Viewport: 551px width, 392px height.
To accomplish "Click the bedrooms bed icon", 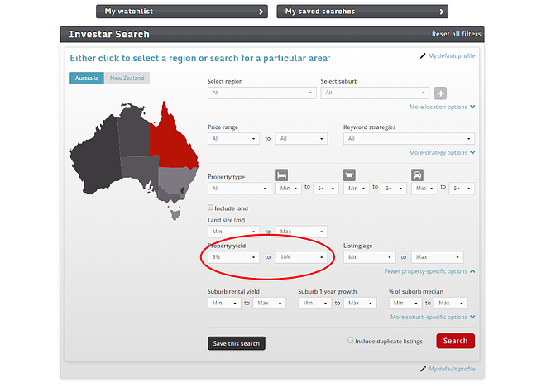I will 282,174.
